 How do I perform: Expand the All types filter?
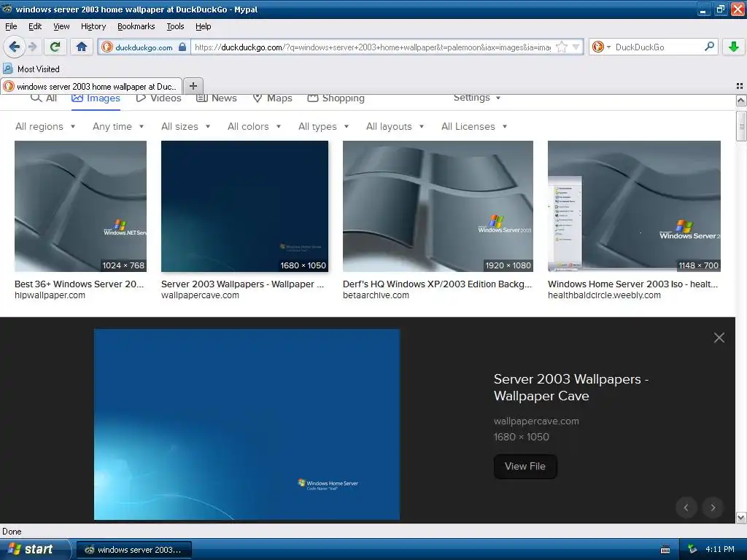pos(323,127)
